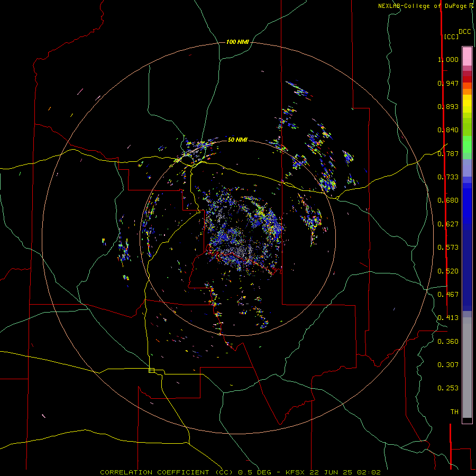476x476 pixels.
Task: Select the 0.733 scale value
Action: (448, 177)
